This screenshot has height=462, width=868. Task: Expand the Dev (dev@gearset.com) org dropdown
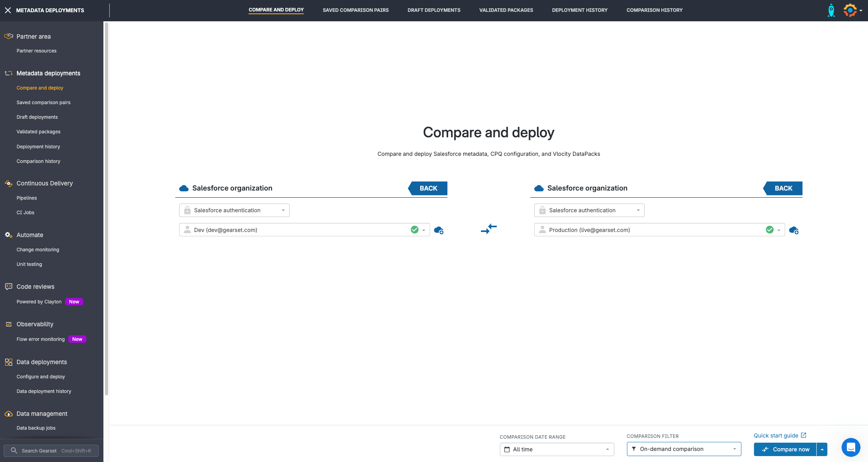tap(424, 230)
